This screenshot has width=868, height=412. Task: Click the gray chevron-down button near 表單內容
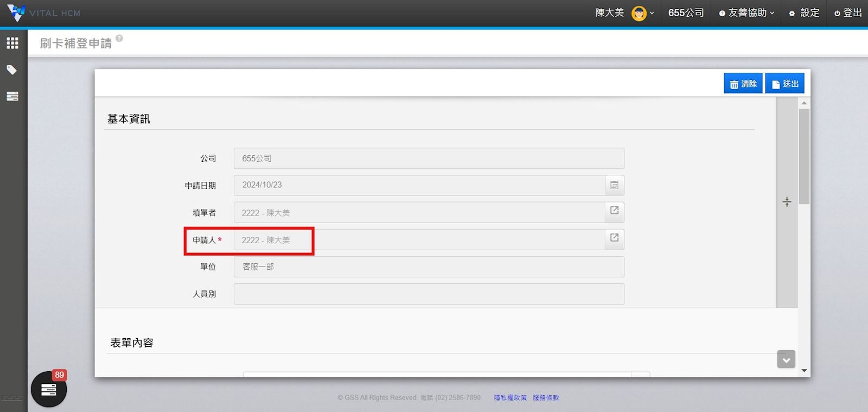[786, 359]
